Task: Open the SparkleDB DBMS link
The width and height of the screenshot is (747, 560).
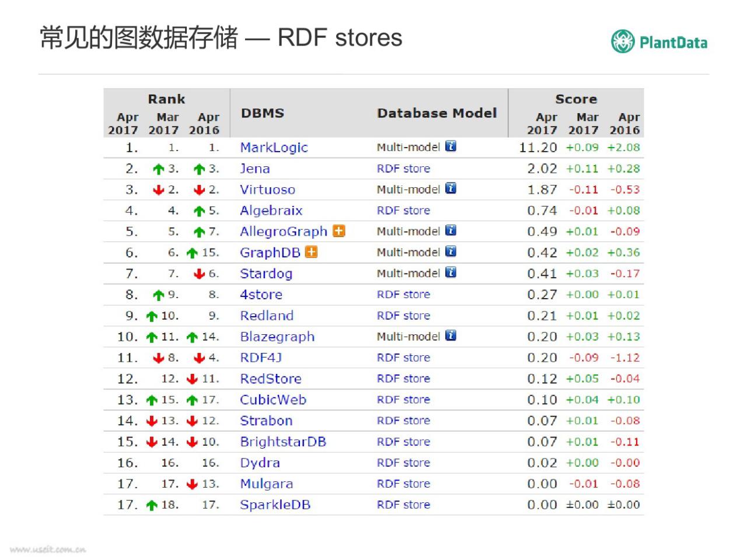Action: coord(275,505)
